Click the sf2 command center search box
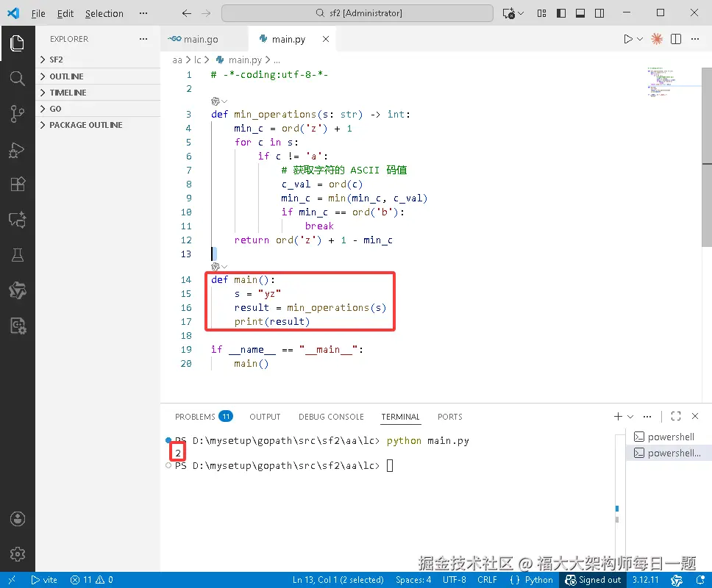This screenshot has width=712, height=588. pyautogui.click(x=357, y=13)
